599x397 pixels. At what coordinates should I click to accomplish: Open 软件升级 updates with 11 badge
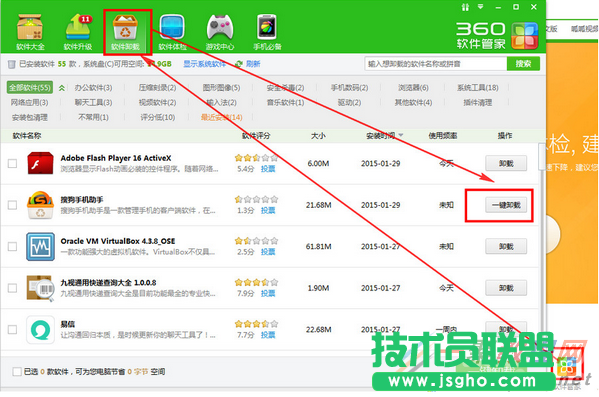(x=78, y=32)
